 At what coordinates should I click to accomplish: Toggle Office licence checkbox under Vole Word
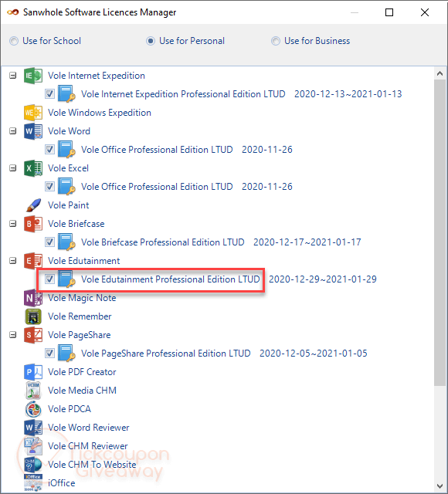click(49, 149)
